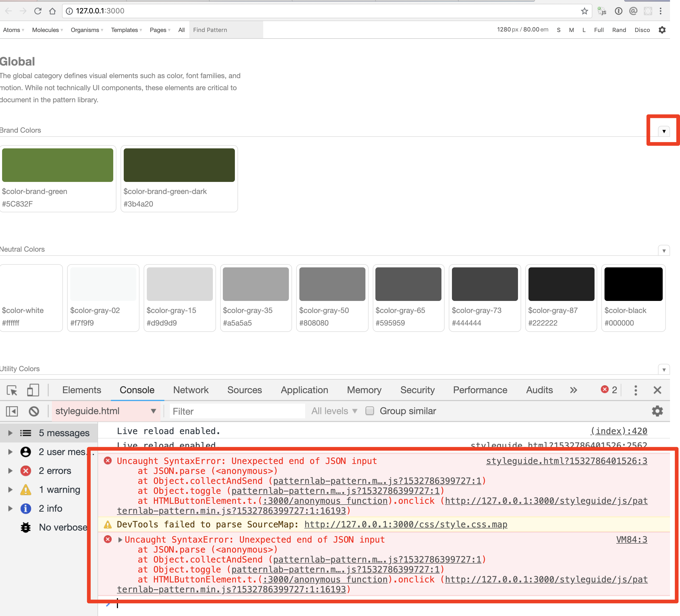680x616 pixels.
Task: Reload the page in browser
Action: [x=38, y=11]
